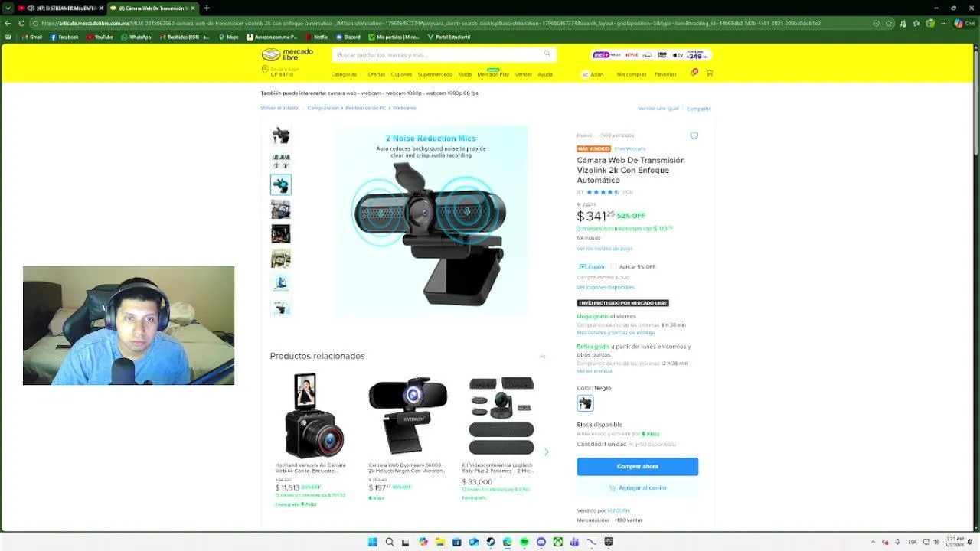This screenshot has height=551, width=980.
Task: Open the Facebook bookmark
Action: pos(64,37)
